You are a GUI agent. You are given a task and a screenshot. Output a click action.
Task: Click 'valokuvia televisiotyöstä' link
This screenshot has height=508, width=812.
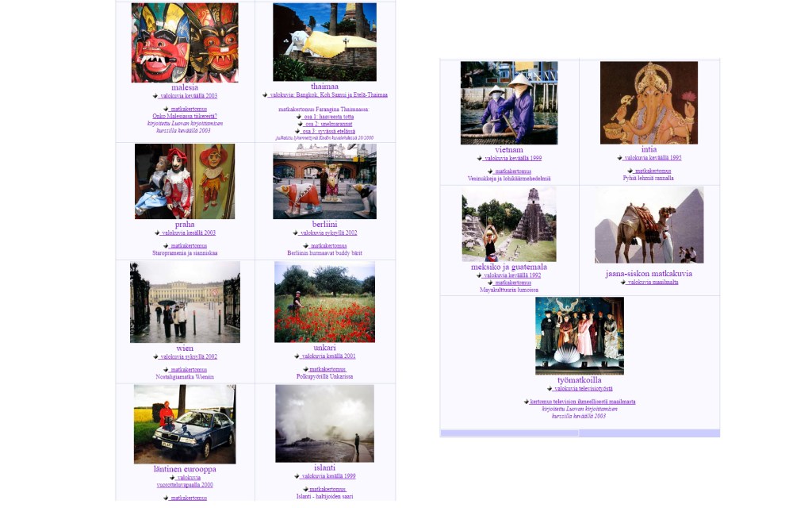point(583,389)
